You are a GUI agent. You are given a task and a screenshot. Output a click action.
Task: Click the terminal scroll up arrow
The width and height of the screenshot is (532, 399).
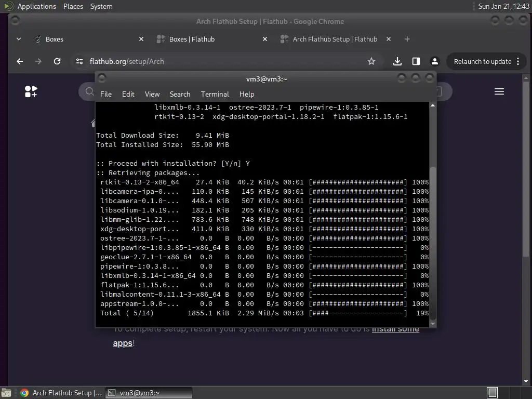433,106
